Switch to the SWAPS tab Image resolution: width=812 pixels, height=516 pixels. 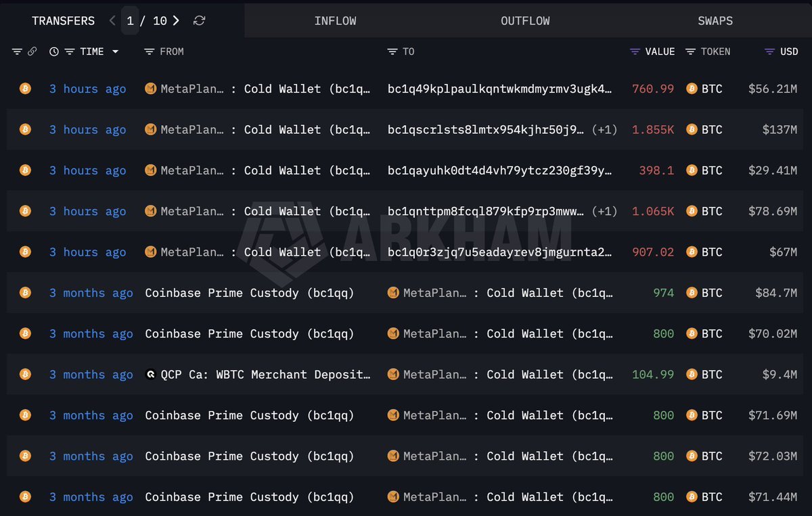click(715, 20)
